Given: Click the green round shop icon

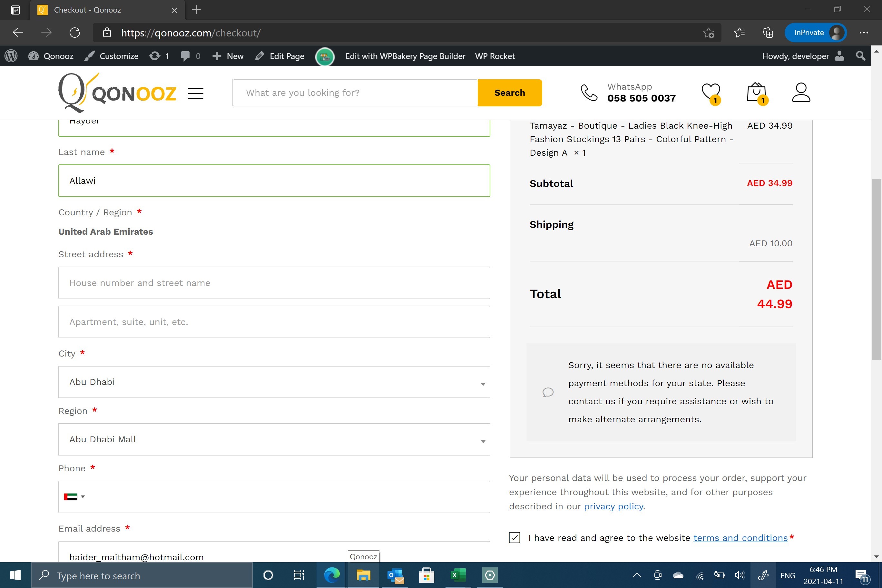Looking at the screenshot, I should [x=325, y=57].
